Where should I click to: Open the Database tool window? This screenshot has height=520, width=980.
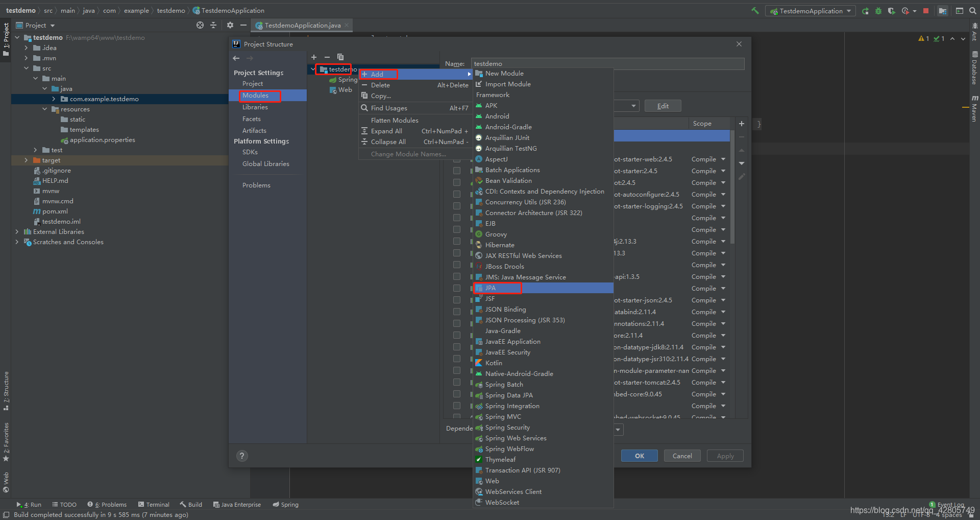pyautogui.click(x=974, y=68)
